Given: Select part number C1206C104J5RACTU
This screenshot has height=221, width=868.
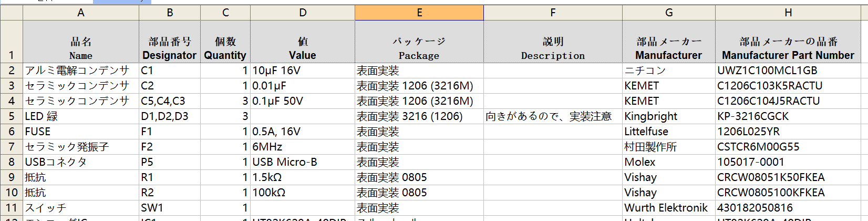Looking at the screenshot, I should (x=788, y=101).
